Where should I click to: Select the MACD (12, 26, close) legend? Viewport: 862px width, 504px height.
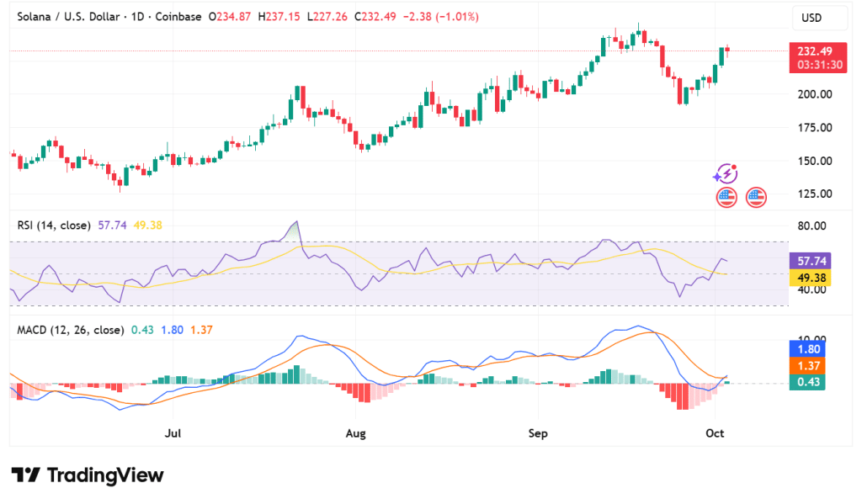[x=70, y=330]
